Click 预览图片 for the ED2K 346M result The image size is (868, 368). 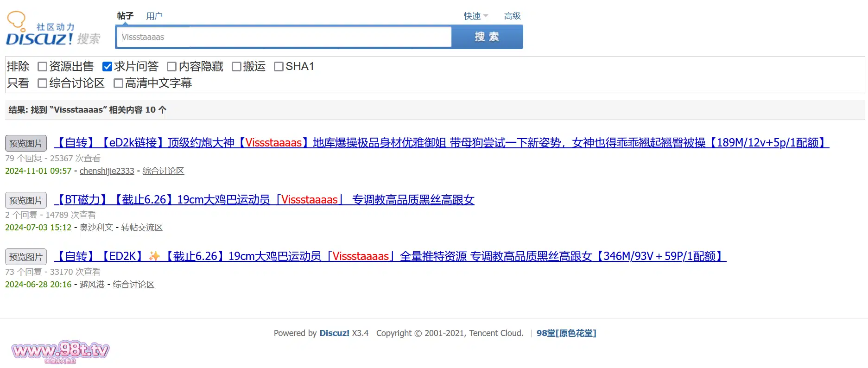(x=26, y=257)
